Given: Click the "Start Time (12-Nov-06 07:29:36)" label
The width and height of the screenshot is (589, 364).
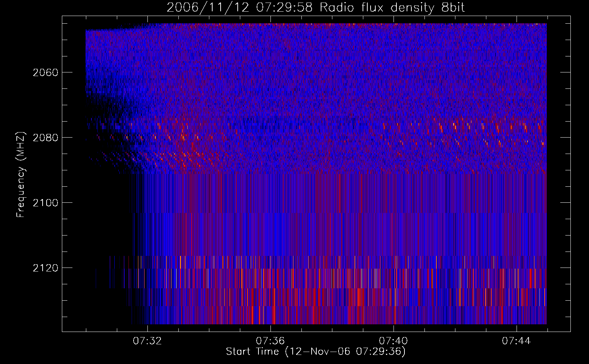Looking at the screenshot, I should [x=316, y=352].
